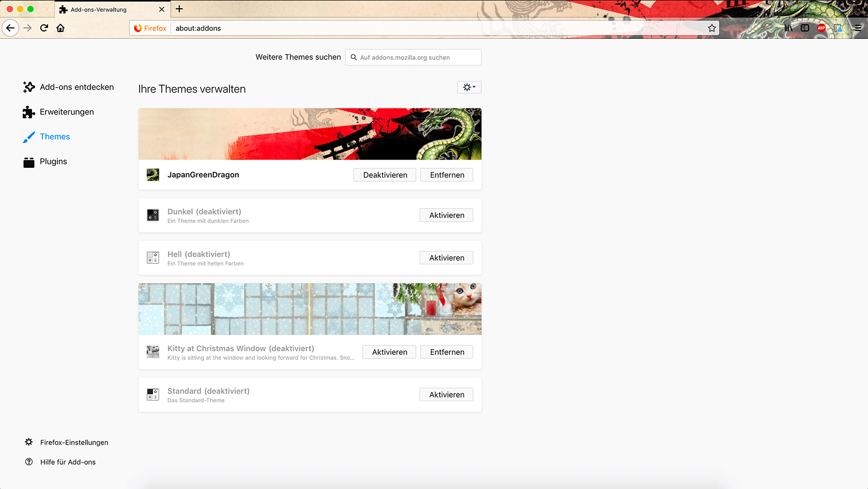
Task: Click 'Das Standard-Theme' description
Action: [x=196, y=400]
